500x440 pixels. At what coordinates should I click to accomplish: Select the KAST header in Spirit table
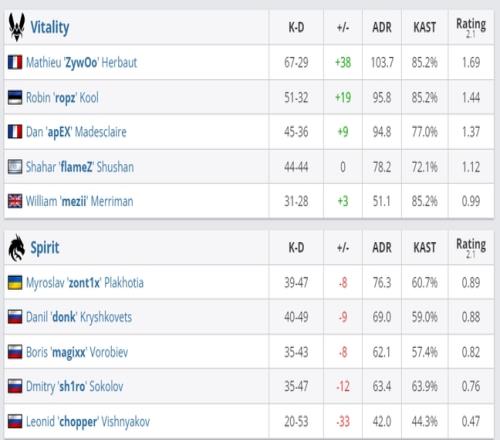(425, 248)
